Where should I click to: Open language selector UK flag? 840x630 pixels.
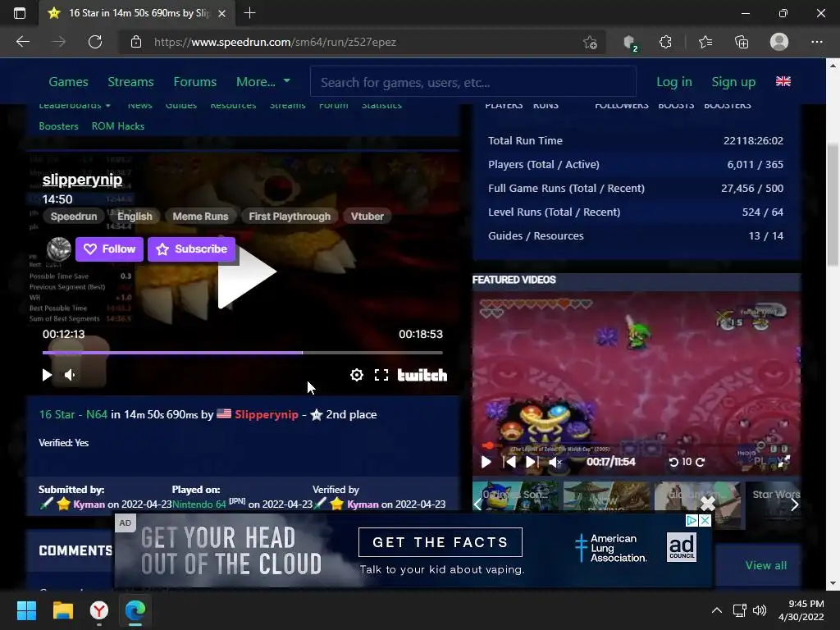click(x=783, y=81)
